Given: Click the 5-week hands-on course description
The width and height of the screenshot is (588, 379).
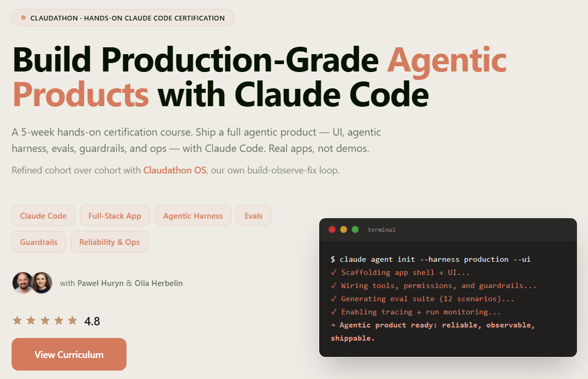Looking at the screenshot, I should [196, 140].
